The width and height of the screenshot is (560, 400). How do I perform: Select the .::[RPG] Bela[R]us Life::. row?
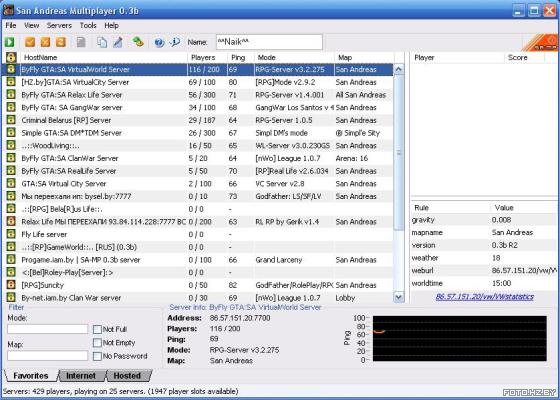[198, 209]
